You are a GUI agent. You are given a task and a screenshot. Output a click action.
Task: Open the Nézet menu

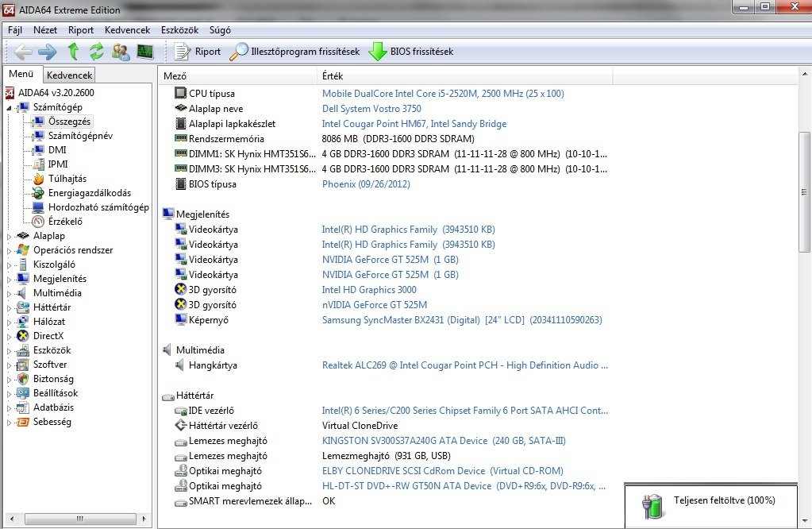click(x=45, y=30)
